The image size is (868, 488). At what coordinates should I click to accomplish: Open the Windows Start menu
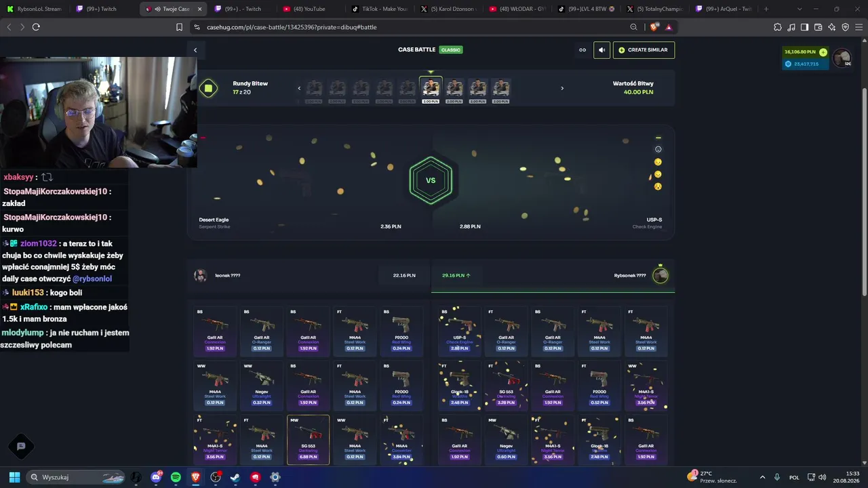[14, 477]
